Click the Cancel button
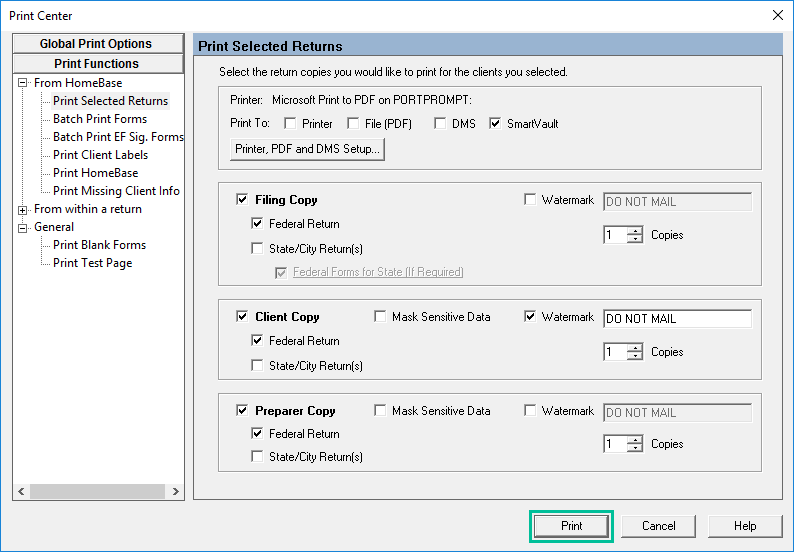Screen dimensions: 794x552 click(x=658, y=526)
